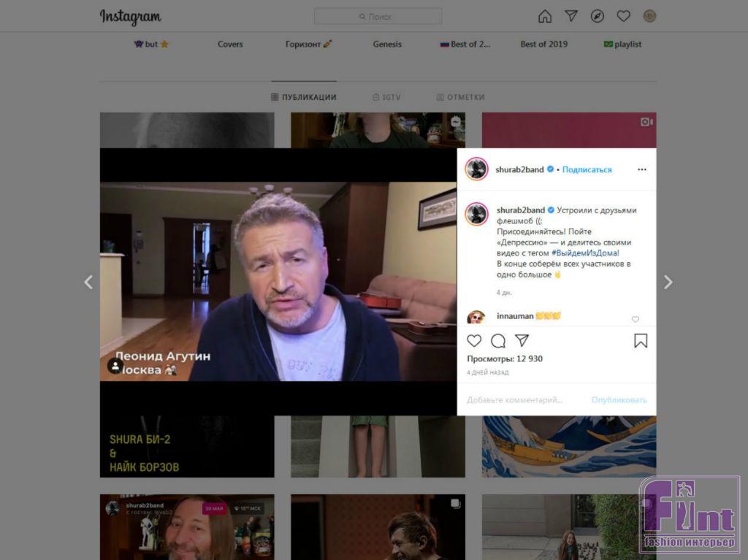The width and height of the screenshot is (748, 560).
Task: Go to next post with right arrow
Action: [x=668, y=283]
